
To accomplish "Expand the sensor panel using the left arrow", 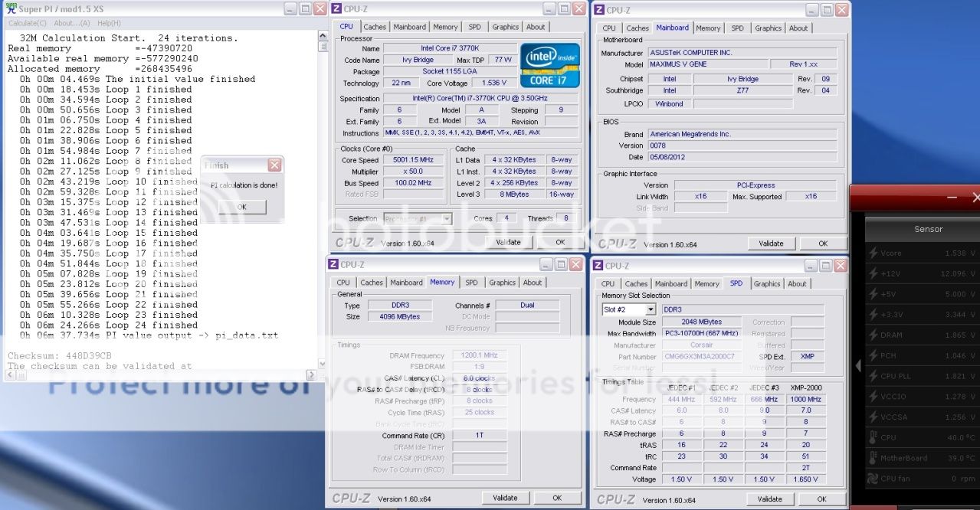I will click(x=857, y=366).
